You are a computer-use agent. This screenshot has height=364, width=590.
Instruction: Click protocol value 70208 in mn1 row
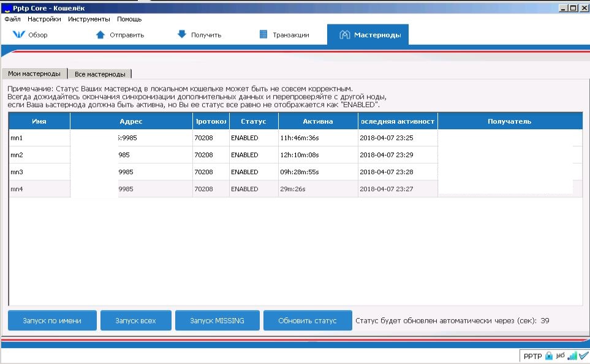coord(203,138)
